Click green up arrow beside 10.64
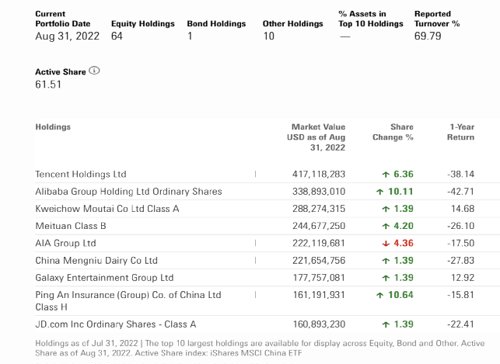500x364 pixels. [380, 295]
